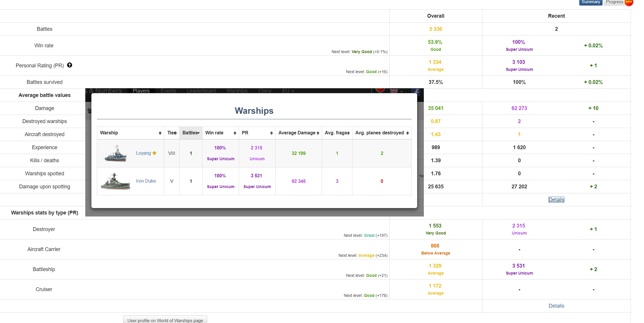Sort by Win rate column
The image size is (644, 323).
(220, 133)
